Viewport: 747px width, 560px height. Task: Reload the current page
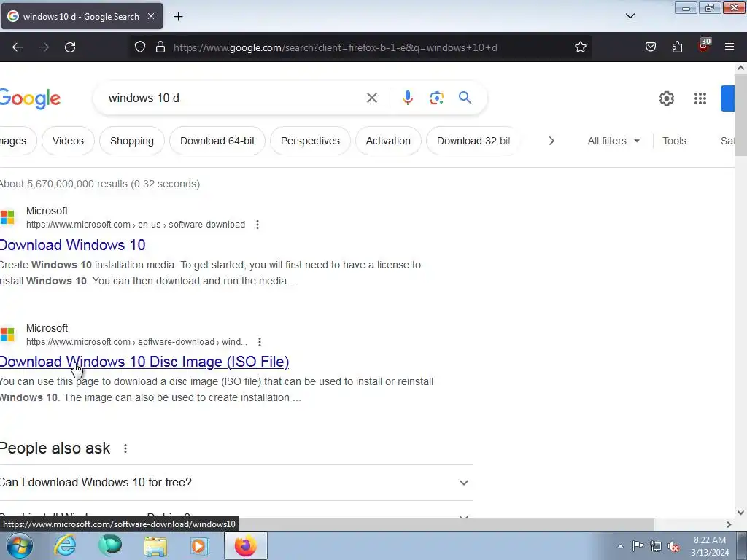tap(70, 47)
